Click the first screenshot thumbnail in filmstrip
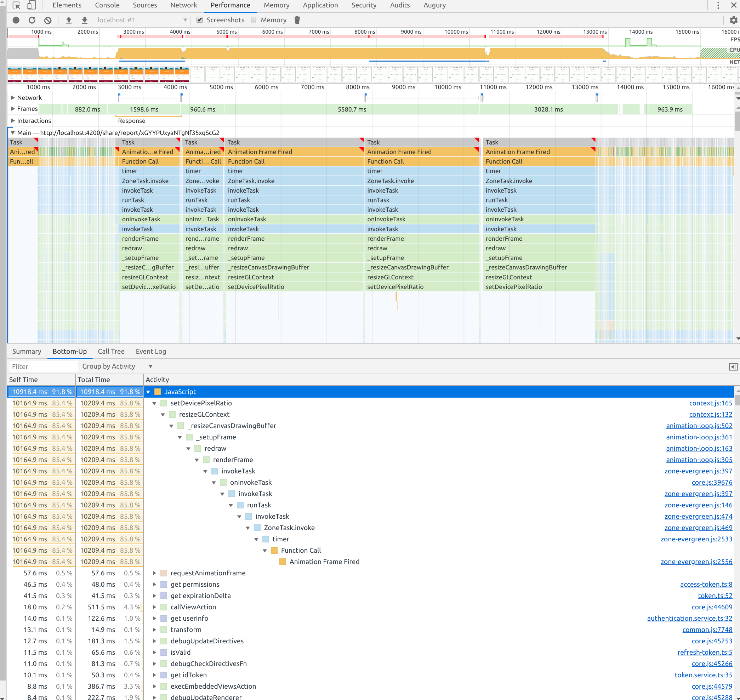Screen dimensions: 740x700 (x=15, y=74)
